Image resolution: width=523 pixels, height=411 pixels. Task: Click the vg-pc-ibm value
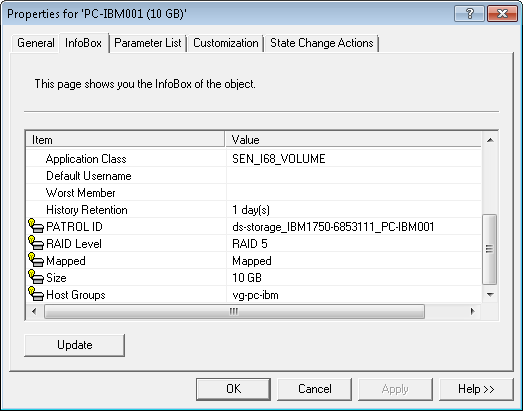255,295
